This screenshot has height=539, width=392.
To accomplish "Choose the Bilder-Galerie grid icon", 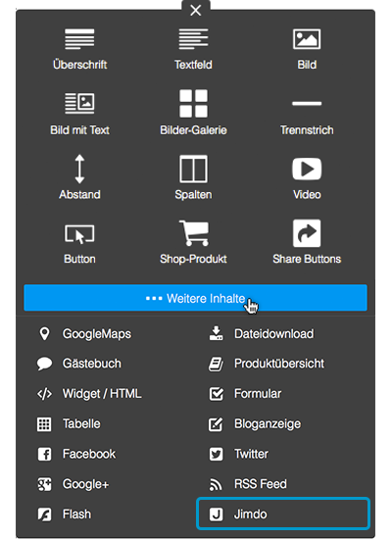I will pyautogui.click(x=193, y=103).
